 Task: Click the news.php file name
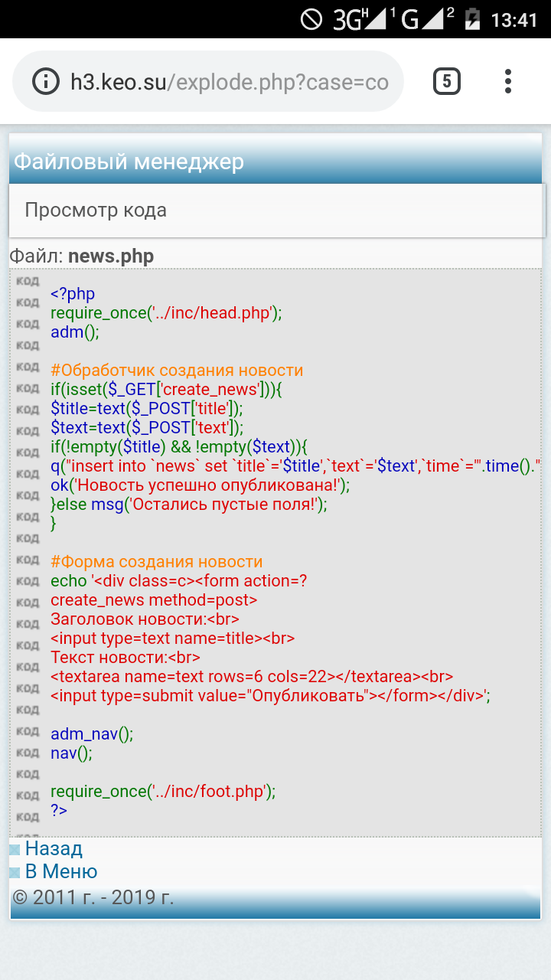(x=111, y=256)
